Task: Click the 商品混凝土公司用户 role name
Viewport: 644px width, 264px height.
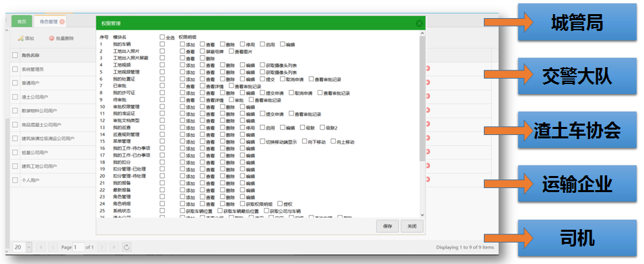Action: [x=41, y=125]
